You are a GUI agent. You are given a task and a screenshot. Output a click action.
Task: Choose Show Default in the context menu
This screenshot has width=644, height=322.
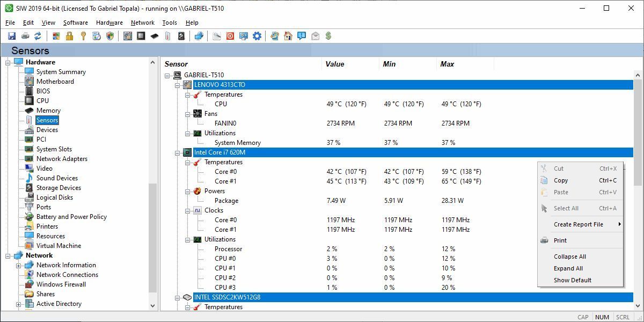coord(581,280)
